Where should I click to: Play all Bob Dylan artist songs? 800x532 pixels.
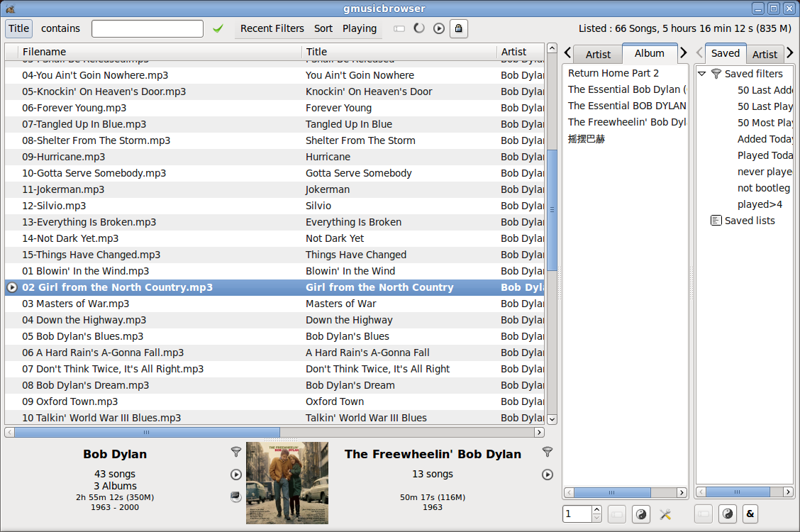tap(235, 475)
